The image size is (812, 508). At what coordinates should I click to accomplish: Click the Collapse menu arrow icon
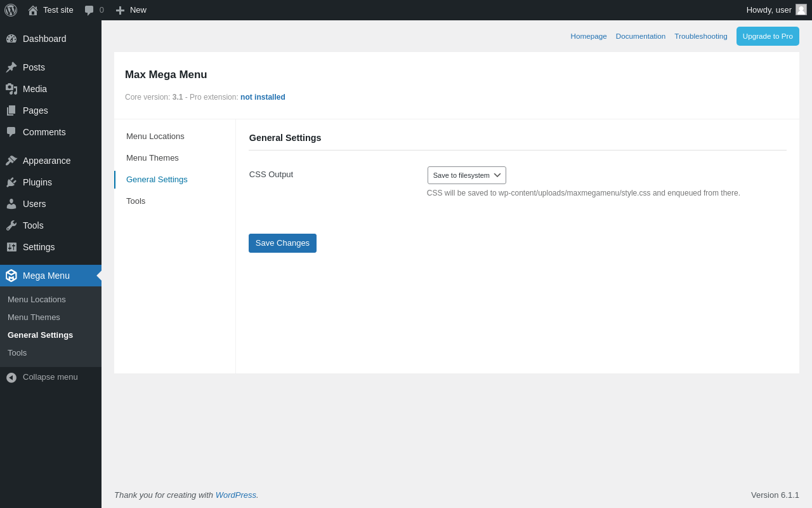click(x=11, y=377)
